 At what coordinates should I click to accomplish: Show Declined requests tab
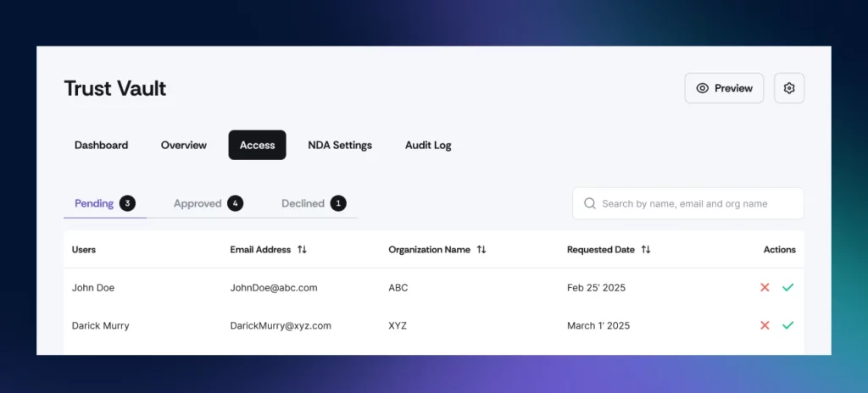314,203
